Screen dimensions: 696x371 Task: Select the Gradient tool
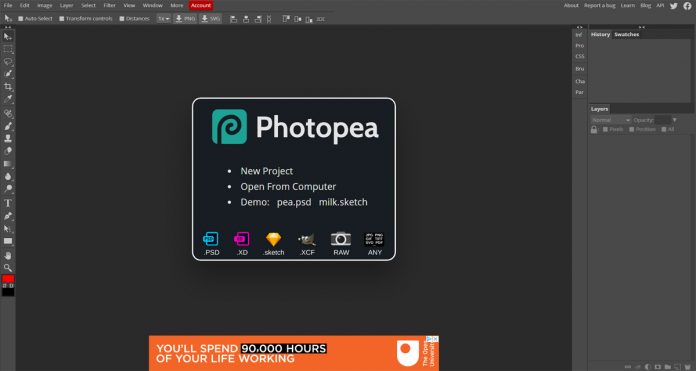8,164
